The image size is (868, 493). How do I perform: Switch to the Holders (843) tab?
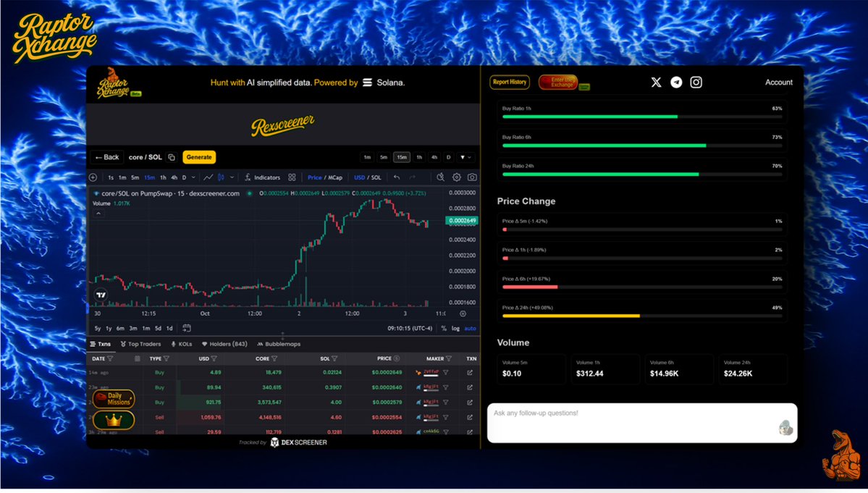coord(224,344)
